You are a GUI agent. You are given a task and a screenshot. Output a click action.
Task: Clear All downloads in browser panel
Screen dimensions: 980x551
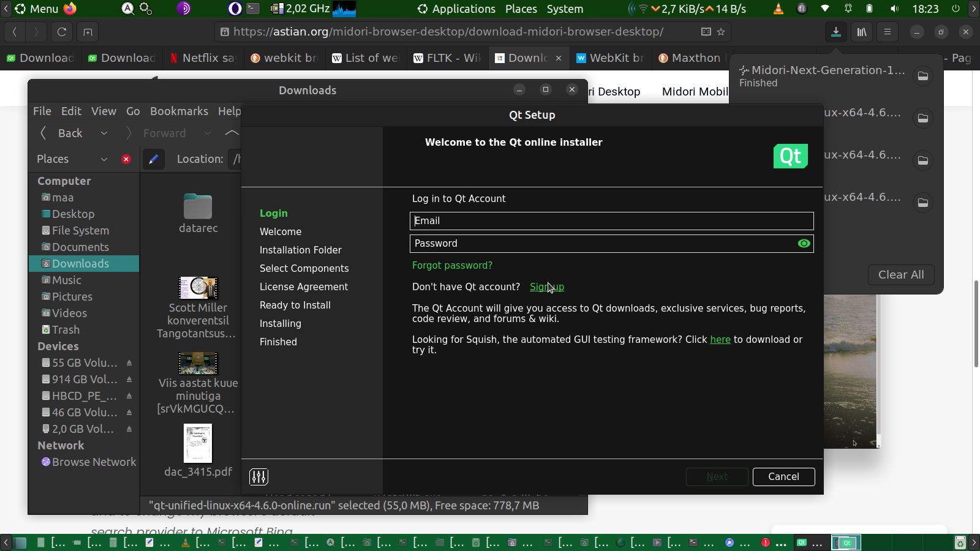click(901, 275)
